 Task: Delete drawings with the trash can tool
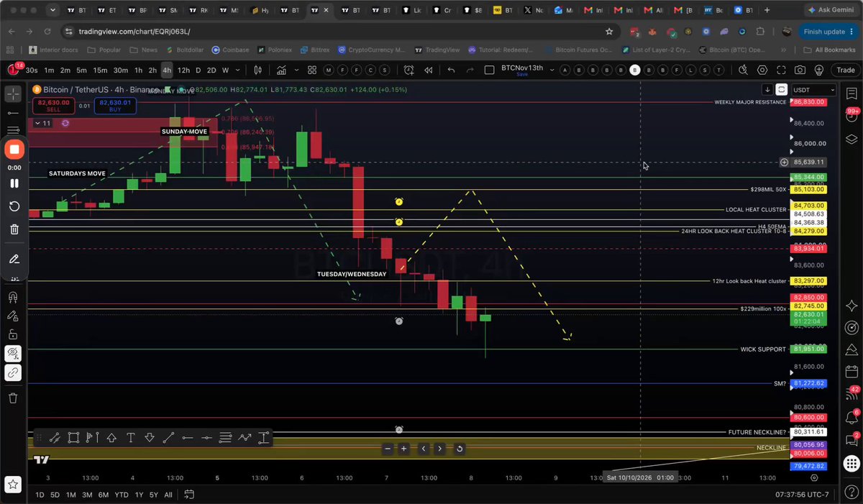click(x=13, y=398)
